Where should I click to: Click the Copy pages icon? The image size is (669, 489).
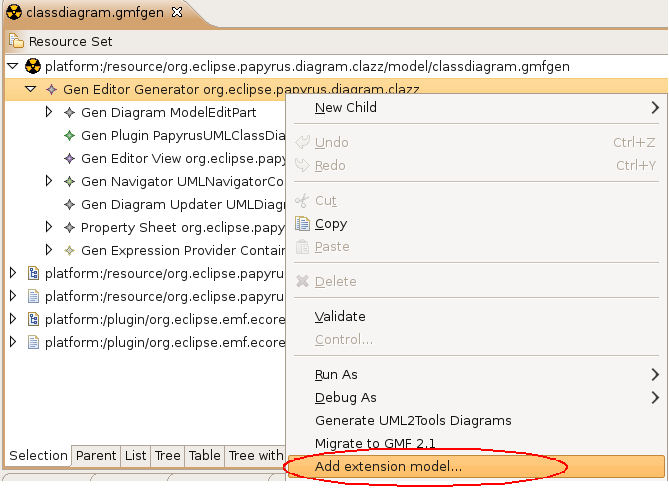pos(303,224)
